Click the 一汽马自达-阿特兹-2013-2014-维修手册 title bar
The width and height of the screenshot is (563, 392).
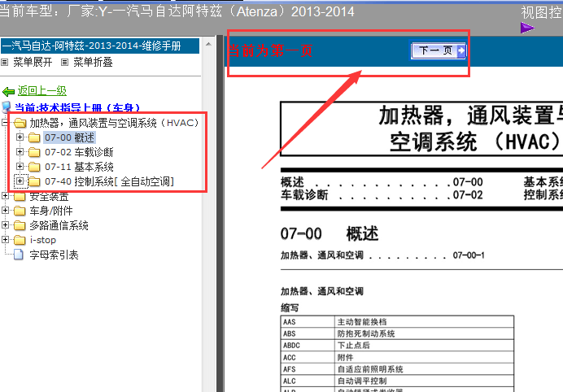point(100,46)
